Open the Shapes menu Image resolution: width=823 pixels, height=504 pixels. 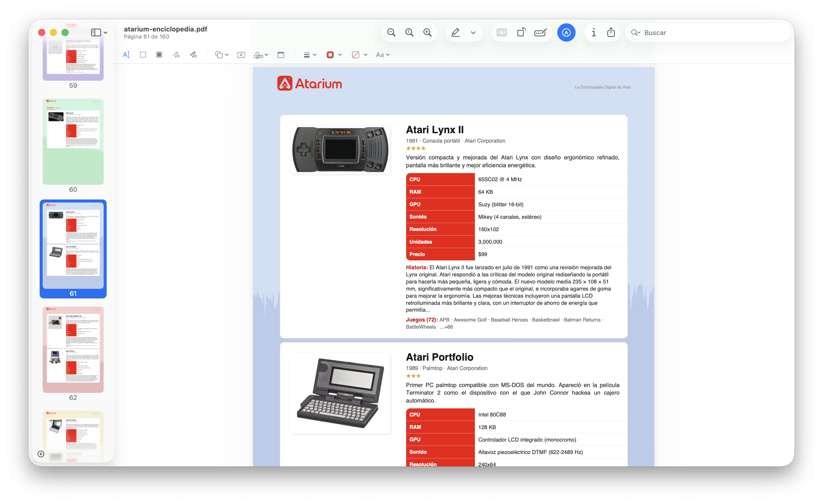click(x=222, y=55)
